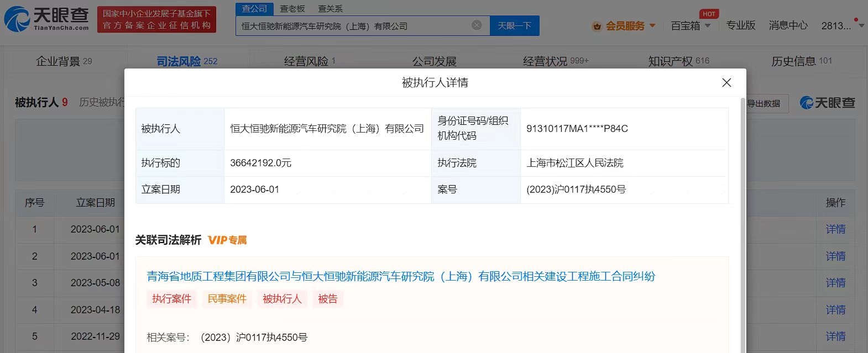Click the 被执行人 9 section heading
This screenshot has height=353, width=868.
coord(41,102)
